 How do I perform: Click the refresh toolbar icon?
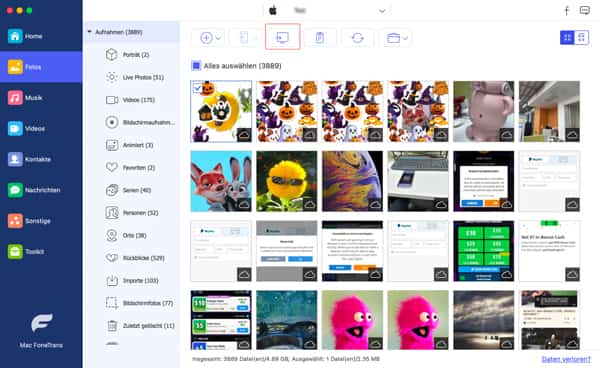[x=357, y=37]
